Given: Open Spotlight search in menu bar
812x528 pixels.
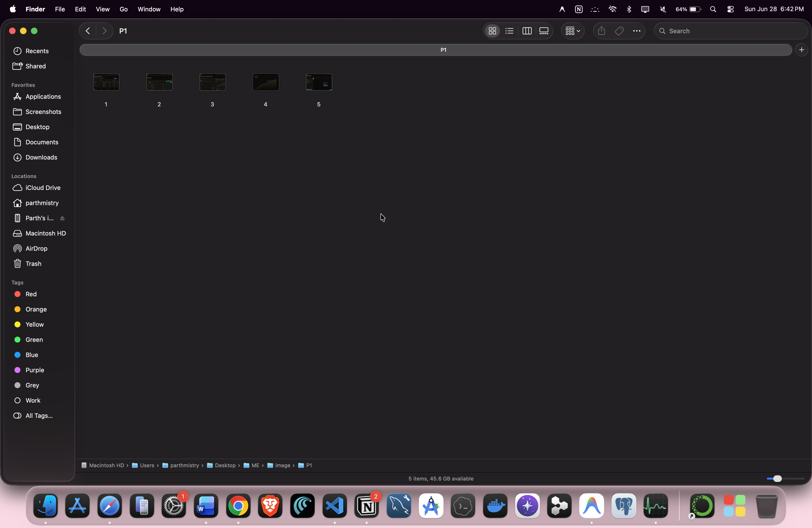Looking at the screenshot, I should pyautogui.click(x=713, y=9).
